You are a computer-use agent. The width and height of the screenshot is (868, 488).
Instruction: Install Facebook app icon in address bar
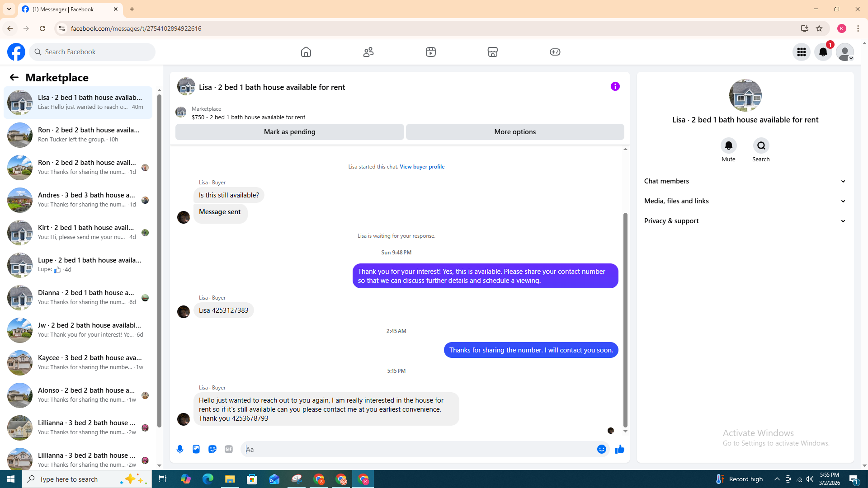[x=805, y=28]
